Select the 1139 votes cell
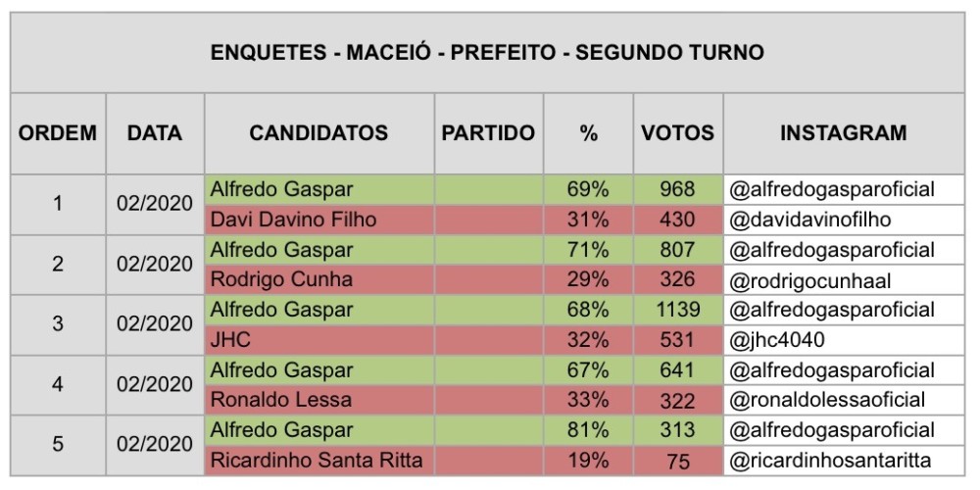The height and width of the screenshot is (490, 980). (677, 310)
